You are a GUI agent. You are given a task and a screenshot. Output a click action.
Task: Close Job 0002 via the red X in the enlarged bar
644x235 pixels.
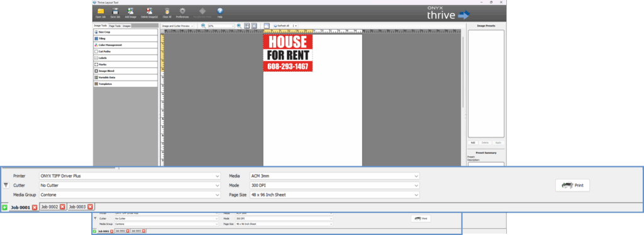62,207
